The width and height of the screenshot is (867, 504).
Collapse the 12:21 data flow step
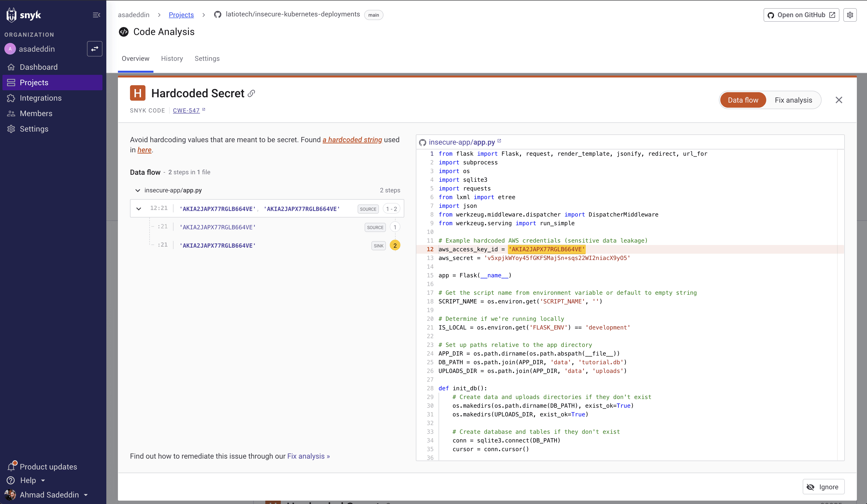click(139, 209)
